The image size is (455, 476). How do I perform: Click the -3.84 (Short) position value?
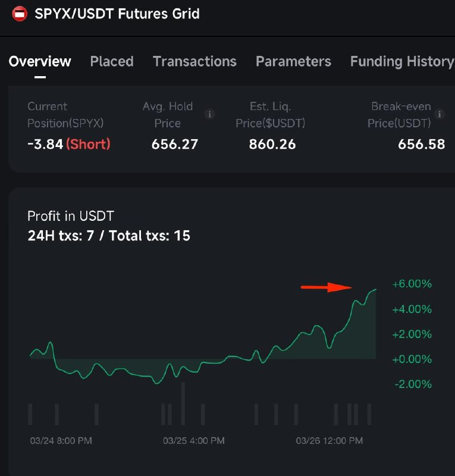click(68, 143)
